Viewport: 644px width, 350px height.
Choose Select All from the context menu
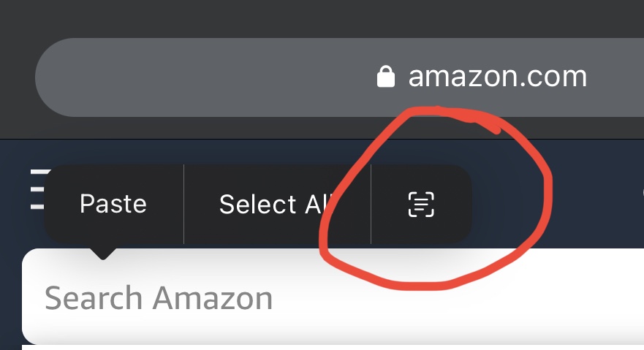click(277, 204)
